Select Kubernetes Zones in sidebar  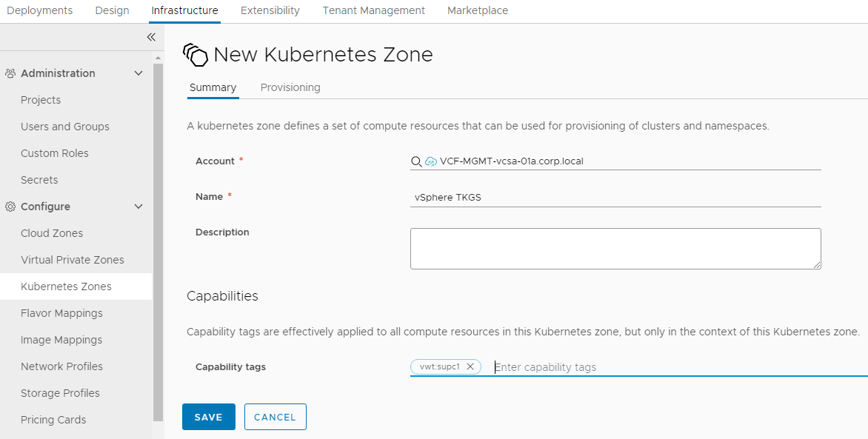[76, 286]
